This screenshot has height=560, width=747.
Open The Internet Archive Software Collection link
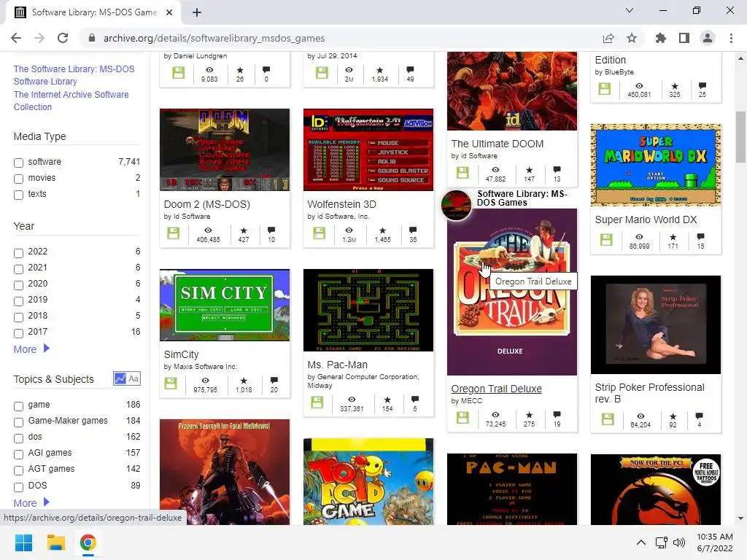[x=71, y=101]
